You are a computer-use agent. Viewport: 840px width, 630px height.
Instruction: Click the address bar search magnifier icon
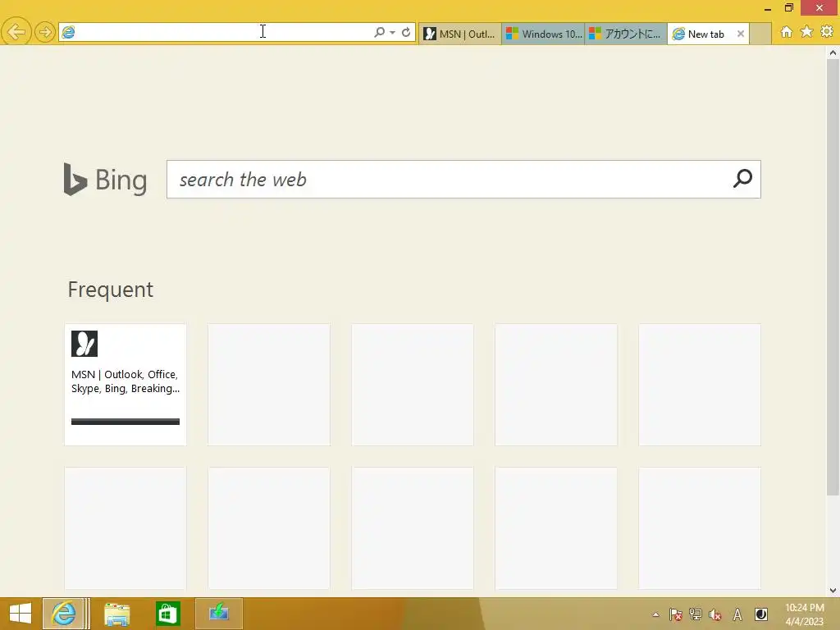(x=379, y=32)
